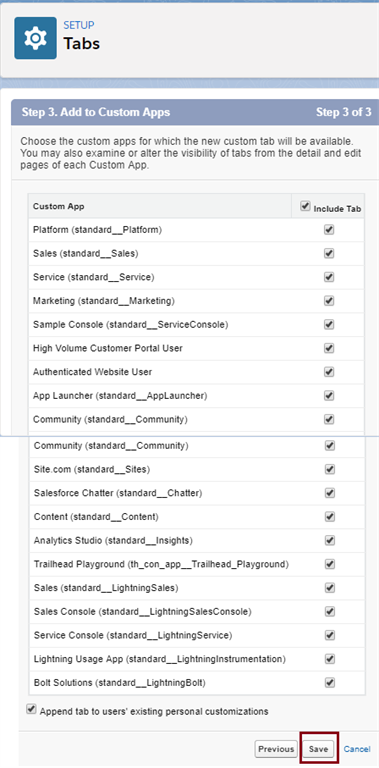This screenshot has width=379, height=768.
Task: Uncheck the Sales (standard__Sales) checkbox
Action: tap(329, 253)
